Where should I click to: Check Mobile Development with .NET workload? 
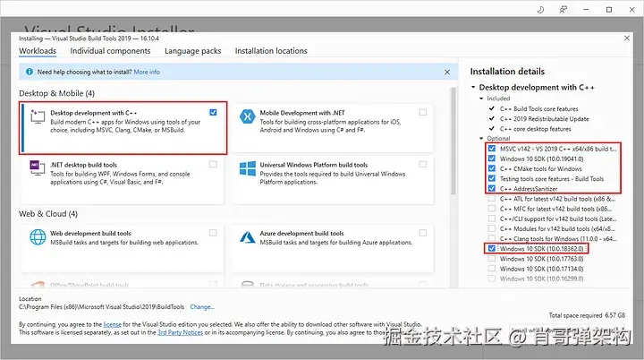coord(422,112)
